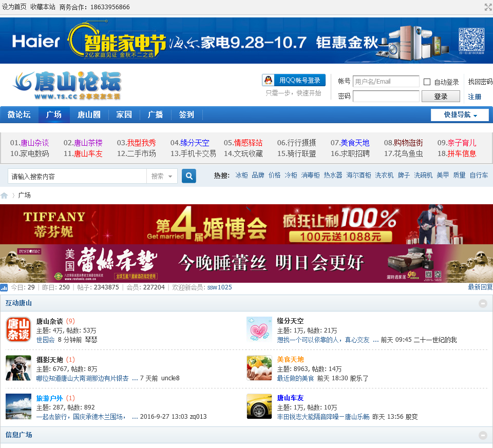493x448 pixels.
Task: Click the 唐山论坛 site logo
Action: click(67, 85)
